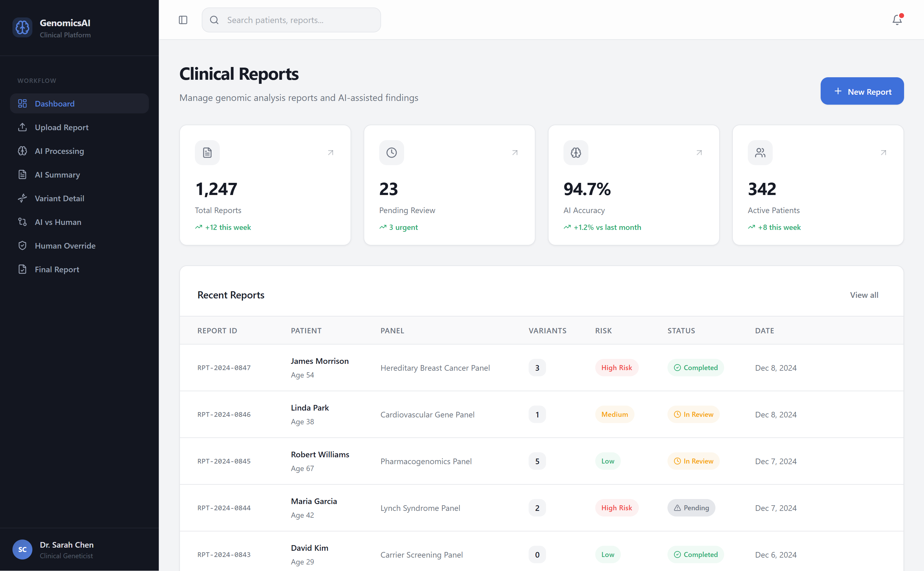
Task: Click Medium risk badge for Linda Park
Action: click(x=615, y=414)
